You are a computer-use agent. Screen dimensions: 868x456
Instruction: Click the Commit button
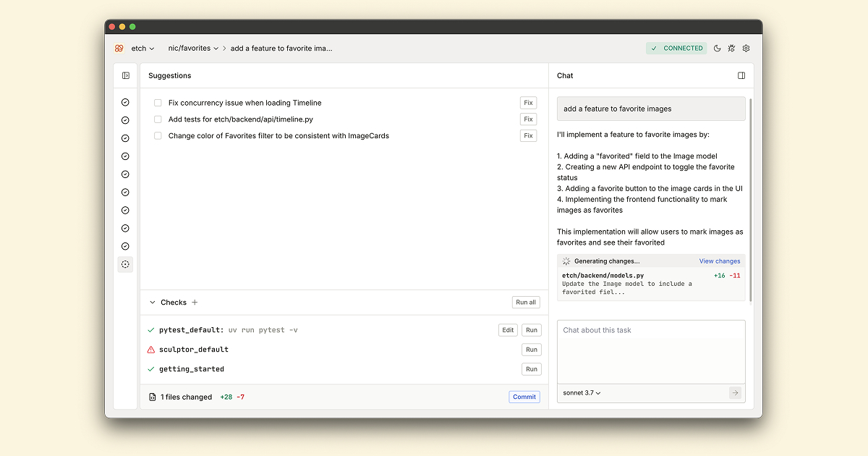[x=524, y=397]
